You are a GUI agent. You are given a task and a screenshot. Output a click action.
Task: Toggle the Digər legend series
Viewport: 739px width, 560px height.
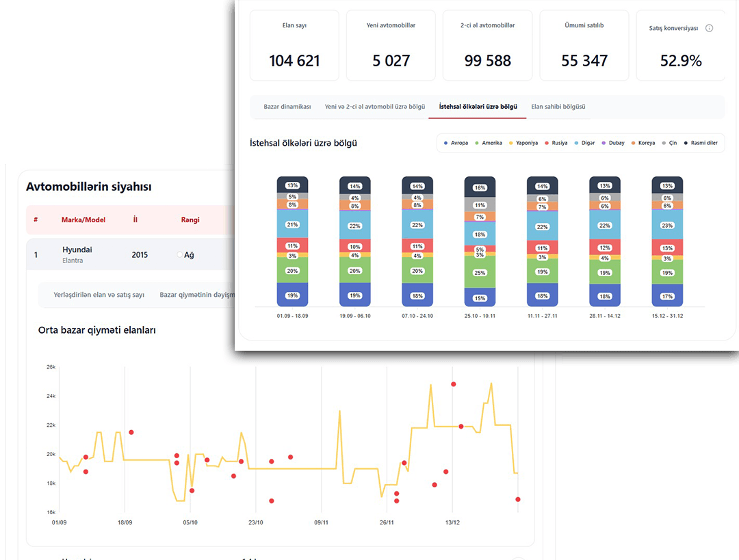point(584,143)
